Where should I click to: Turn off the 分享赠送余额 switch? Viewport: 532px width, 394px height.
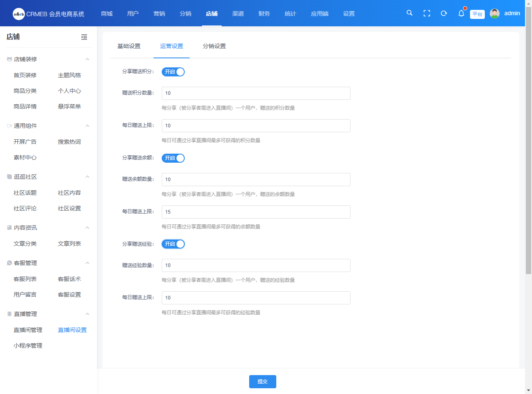[173, 158]
